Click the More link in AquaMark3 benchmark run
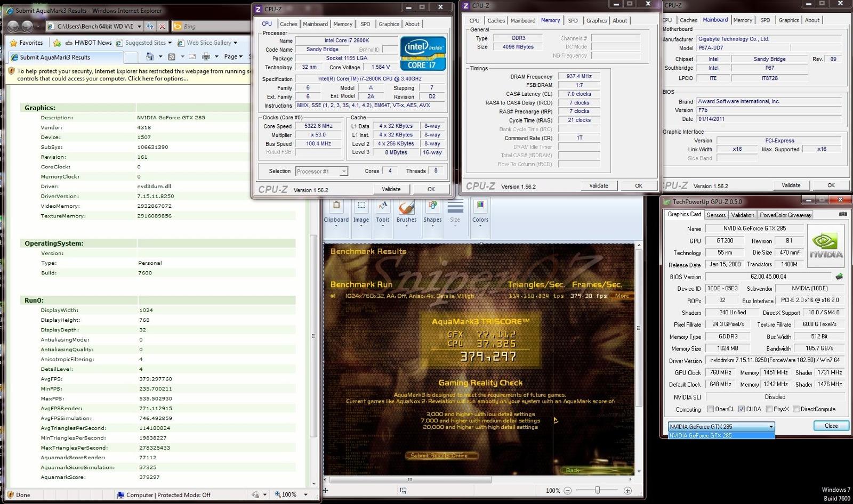This screenshot has width=853, height=504. click(622, 296)
